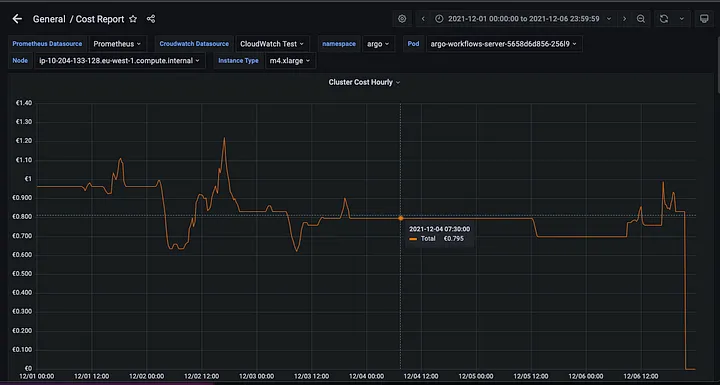Viewport: 720px width, 385px height.
Task: Click the Pod variable label
Action: pos(413,44)
